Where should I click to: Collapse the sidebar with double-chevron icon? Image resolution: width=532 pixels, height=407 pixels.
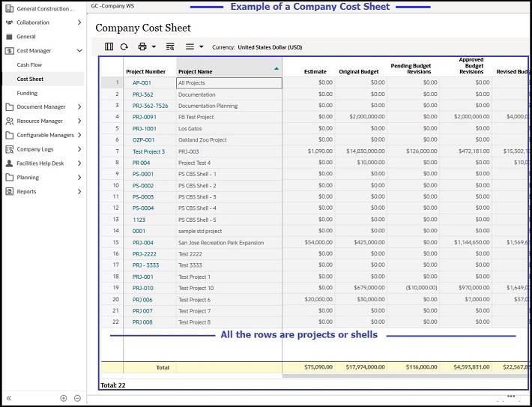click(x=9, y=398)
